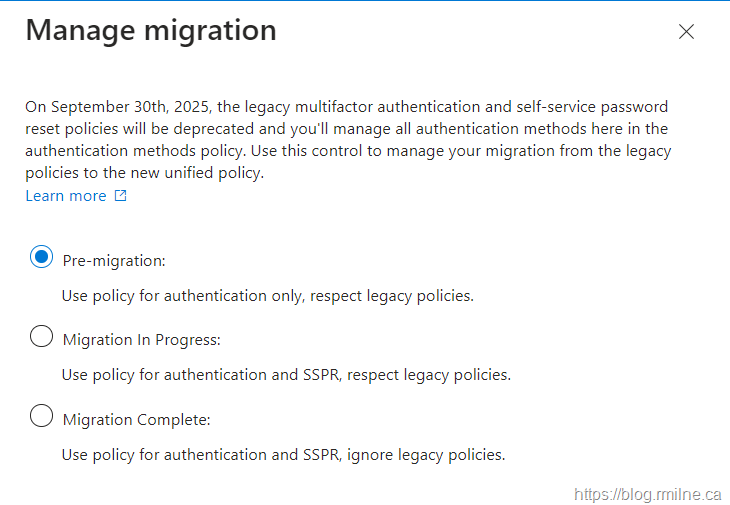The width and height of the screenshot is (730, 505).
Task: Choose the Migration In Progress radio button
Action: click(41, 337)
